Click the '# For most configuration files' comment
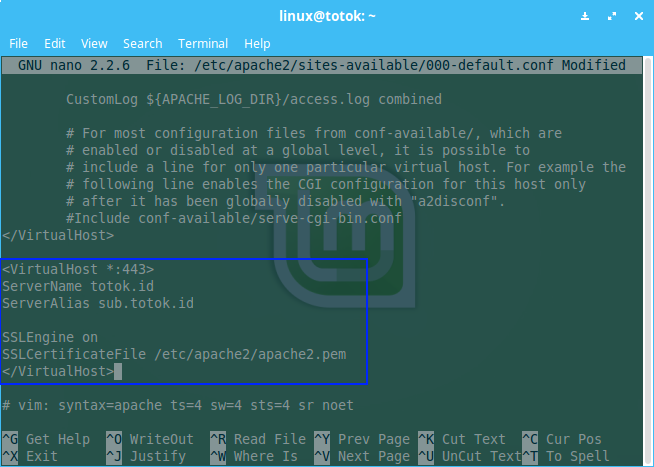The image size is (654, 467). click(314, 133)
